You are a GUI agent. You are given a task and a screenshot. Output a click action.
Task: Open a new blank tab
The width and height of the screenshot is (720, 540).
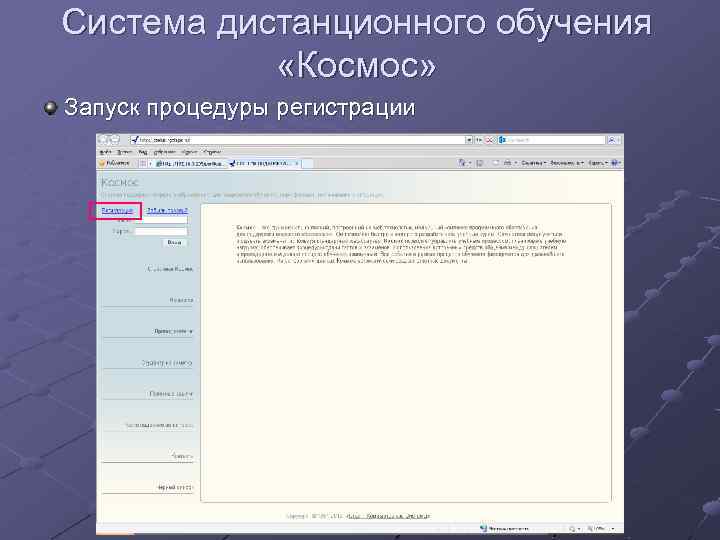[308, 163]
